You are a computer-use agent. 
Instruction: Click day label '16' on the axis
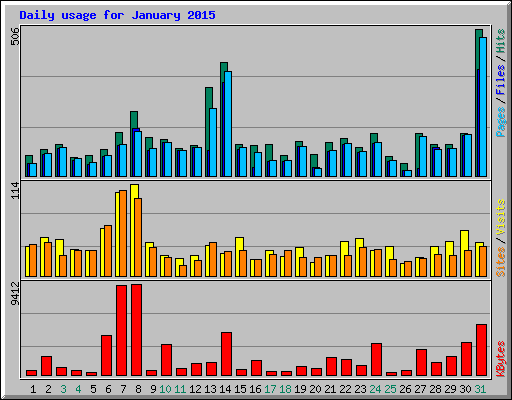click(255, 389)
